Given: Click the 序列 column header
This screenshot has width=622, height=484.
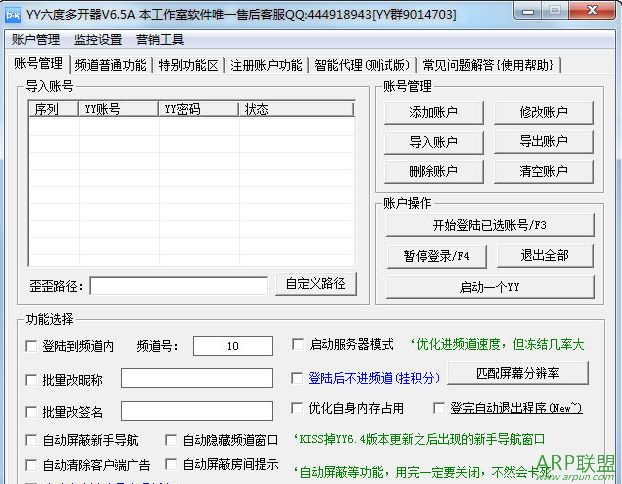Looking at the screenshot, I should (x=54, y=109).
